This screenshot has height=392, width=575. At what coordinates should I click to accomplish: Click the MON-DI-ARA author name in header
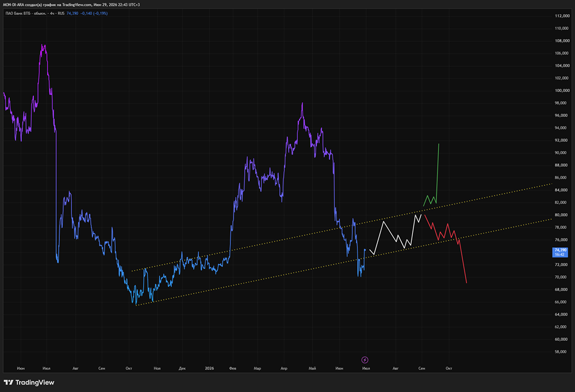pos(13,5)
